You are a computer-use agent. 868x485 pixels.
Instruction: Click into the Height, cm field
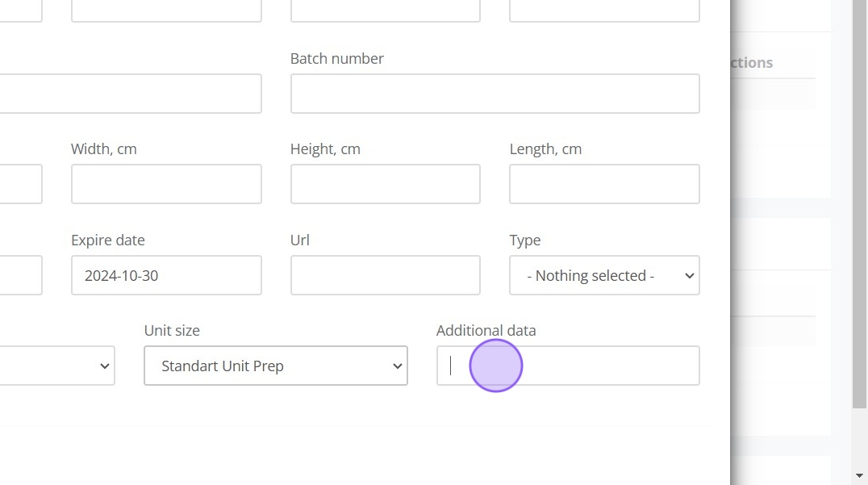pyautogui.click(x=385, y=184)
